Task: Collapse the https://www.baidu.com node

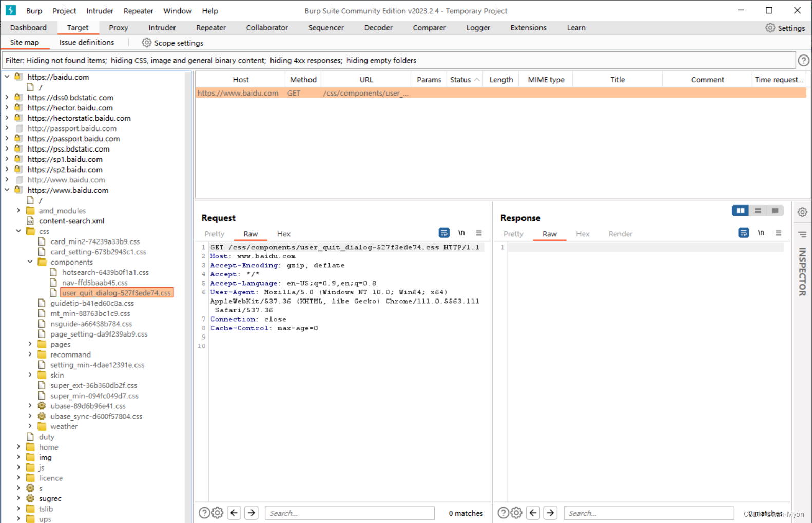Action: point(7,190)
